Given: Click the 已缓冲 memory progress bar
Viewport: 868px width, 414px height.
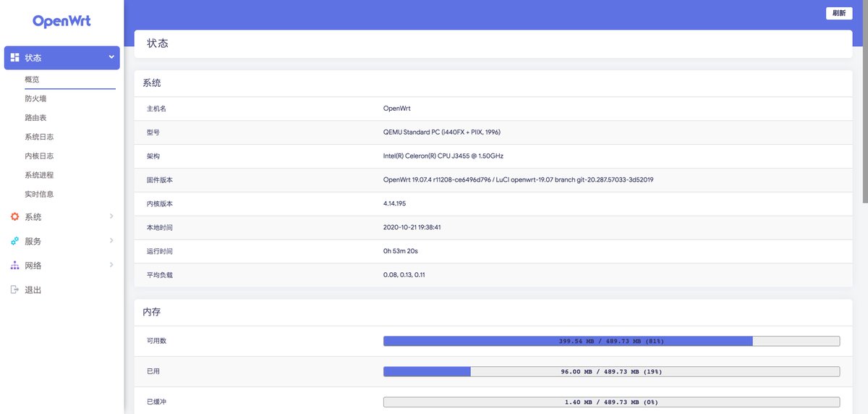Looking at the screenshot, I should [611, 402].
